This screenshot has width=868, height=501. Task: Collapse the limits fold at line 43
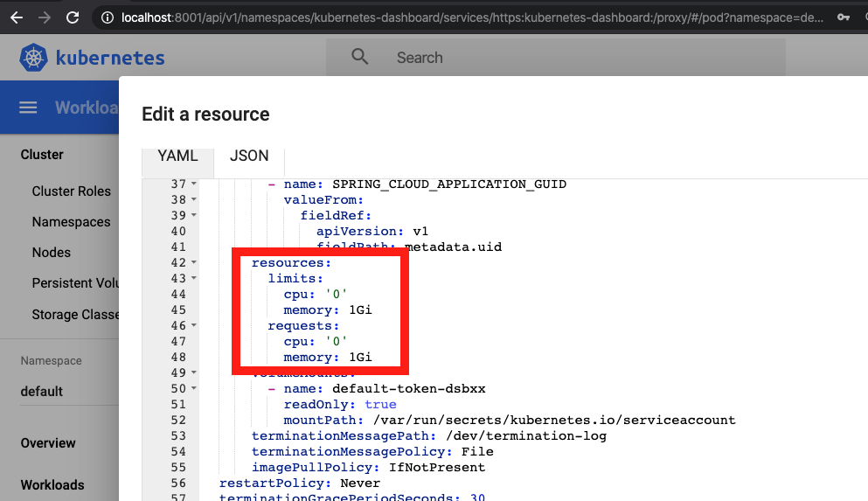194,278
